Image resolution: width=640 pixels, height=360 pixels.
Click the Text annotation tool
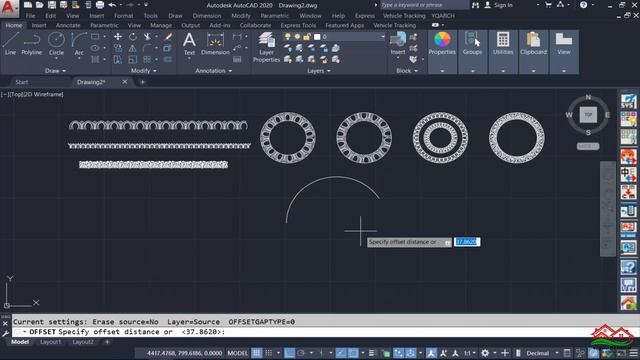point(189,44)
